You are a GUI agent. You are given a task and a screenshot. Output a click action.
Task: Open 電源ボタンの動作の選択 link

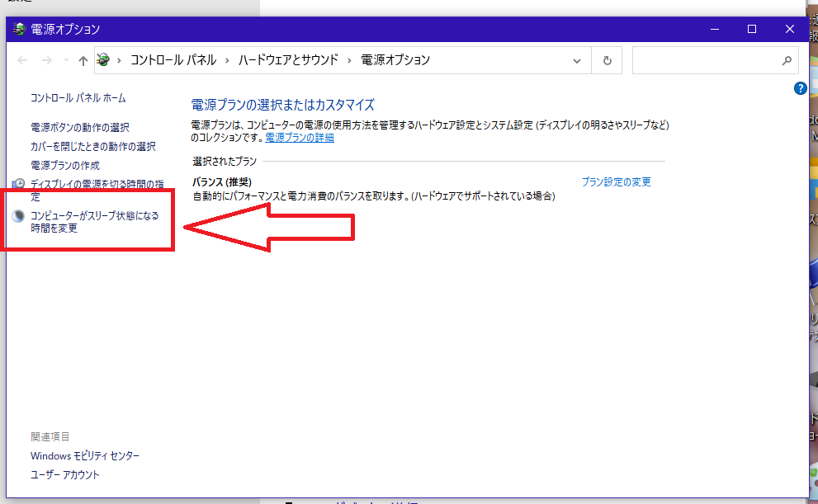click(80, 128)
